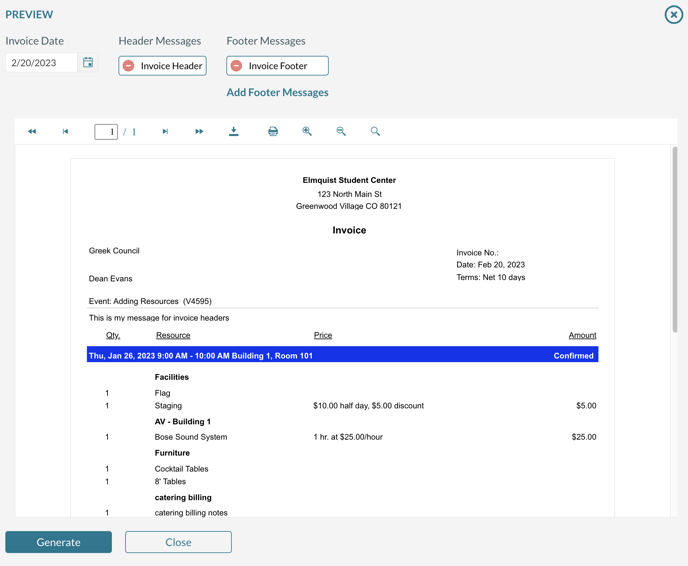
Task: Click the blue booking row Thu, Jan 26
Action: [342, 355]
